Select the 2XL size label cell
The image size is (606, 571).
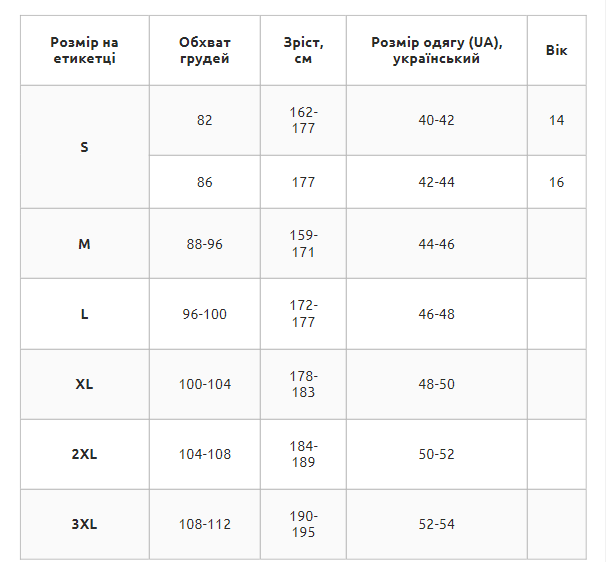point(85,454)
